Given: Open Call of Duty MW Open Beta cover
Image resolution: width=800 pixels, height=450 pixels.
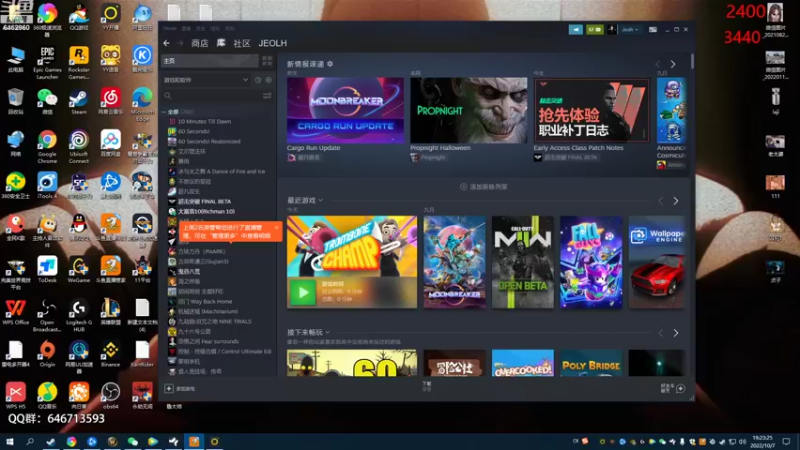Looking at the screenshot, I should pos(523,262).
